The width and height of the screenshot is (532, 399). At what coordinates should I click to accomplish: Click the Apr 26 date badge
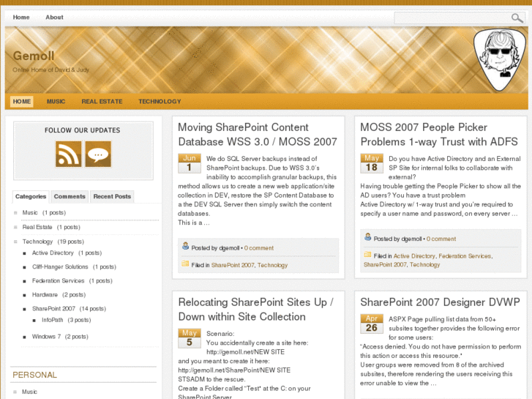tap(372, 324)
